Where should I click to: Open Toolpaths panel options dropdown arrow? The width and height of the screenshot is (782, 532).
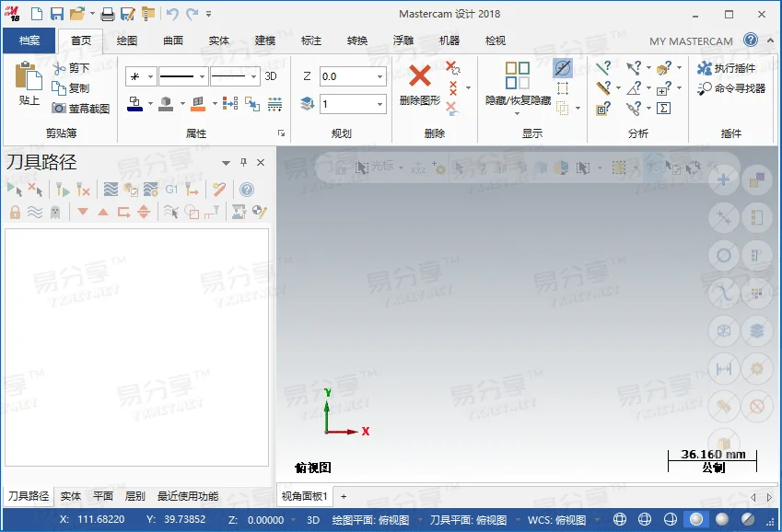[226, 163]
